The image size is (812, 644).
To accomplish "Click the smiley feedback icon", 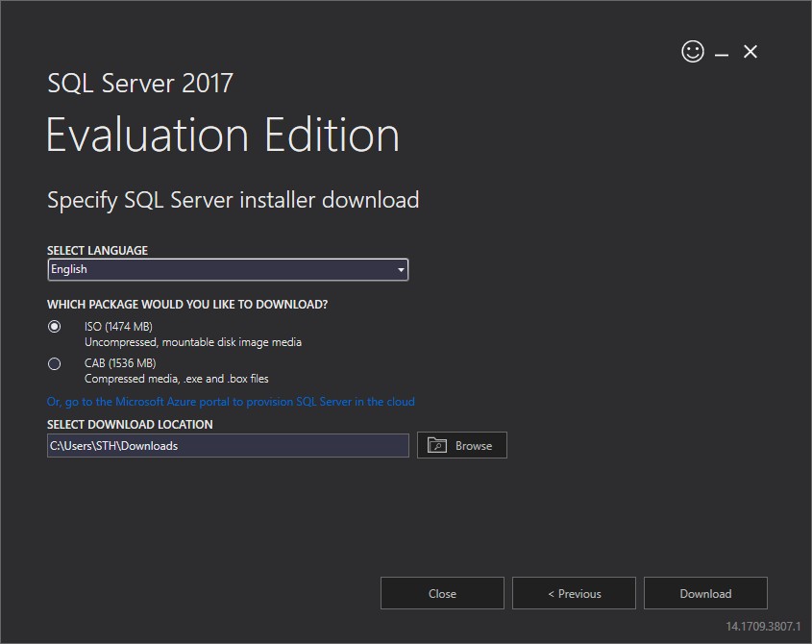I will tap(693, 51).
